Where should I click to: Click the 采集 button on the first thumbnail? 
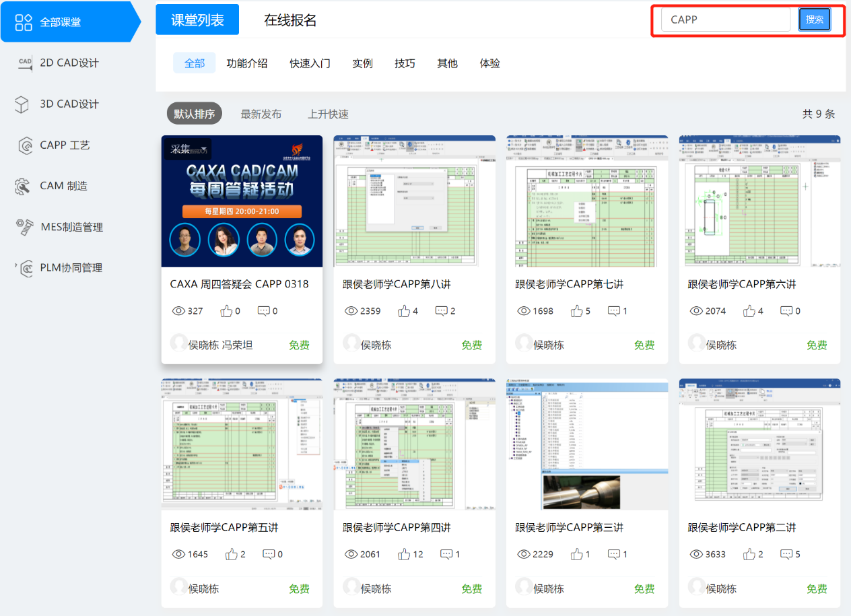tap(188, 149)
